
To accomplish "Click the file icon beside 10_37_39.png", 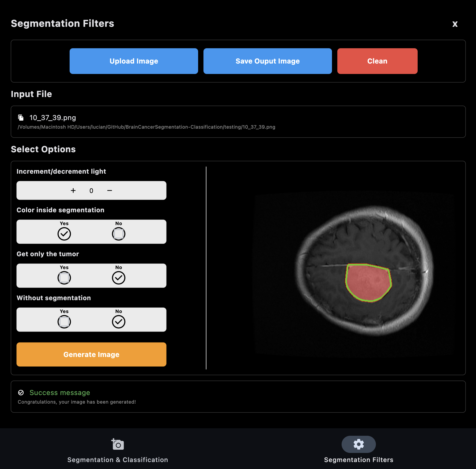I will 21,117.
